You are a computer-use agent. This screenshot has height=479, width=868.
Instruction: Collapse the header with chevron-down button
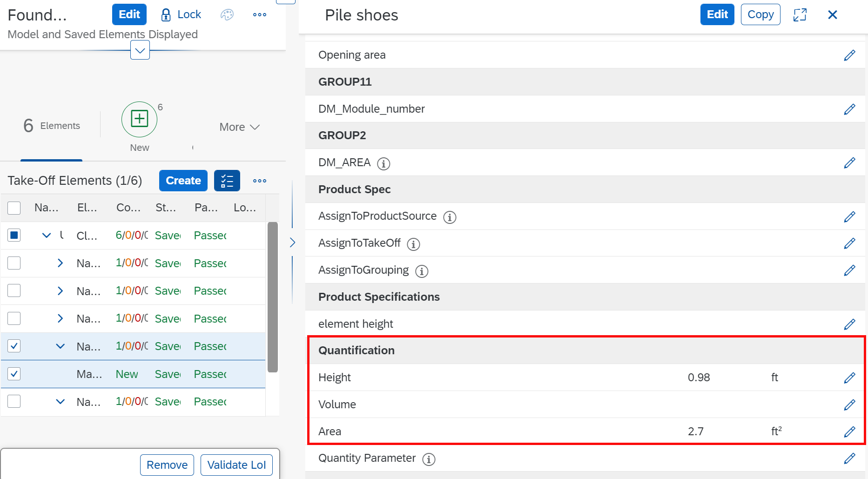[x=140, y=50]
